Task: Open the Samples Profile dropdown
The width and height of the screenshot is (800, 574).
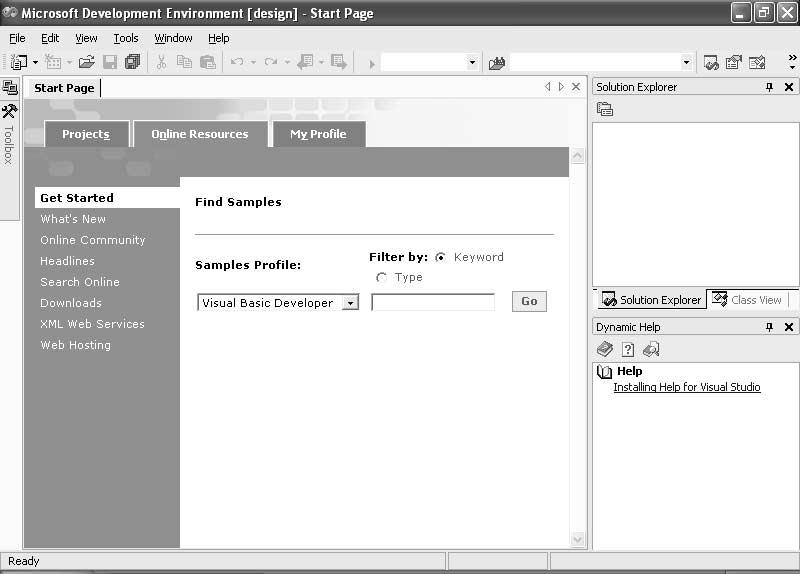Action: [351, 303]
